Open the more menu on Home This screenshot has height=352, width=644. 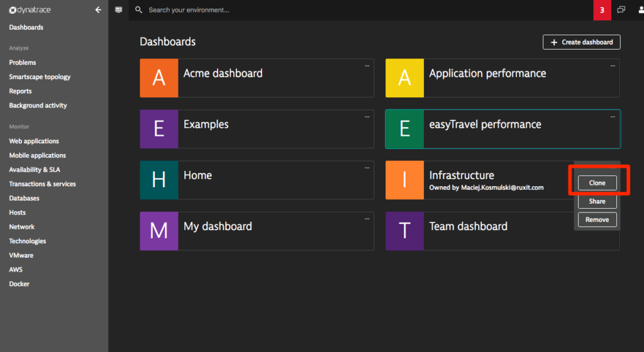367,168
